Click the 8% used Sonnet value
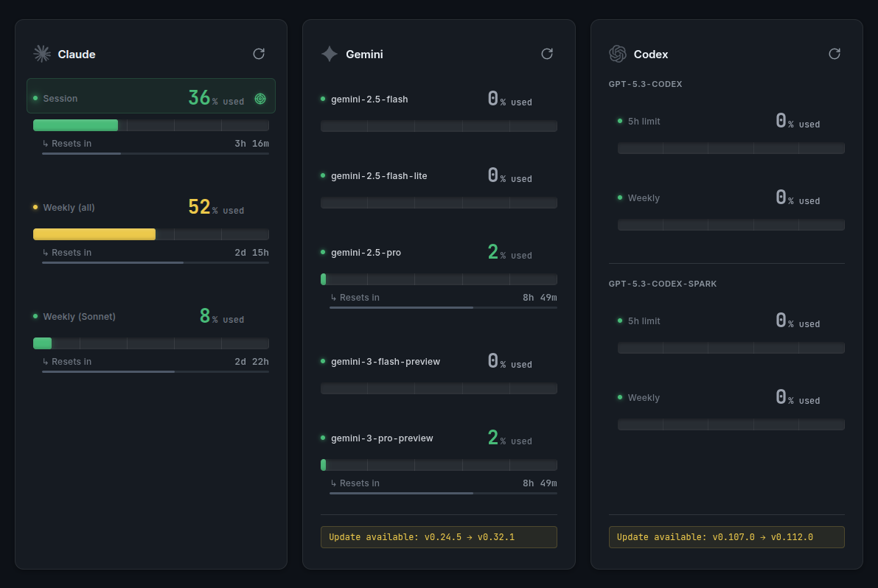 (222, 316)
